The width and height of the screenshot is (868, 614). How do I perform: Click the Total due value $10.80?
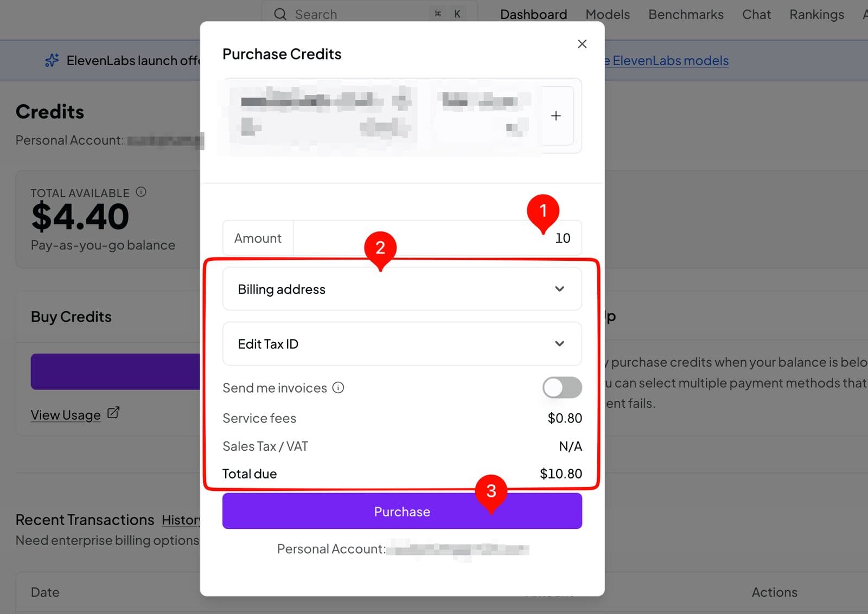560,474
